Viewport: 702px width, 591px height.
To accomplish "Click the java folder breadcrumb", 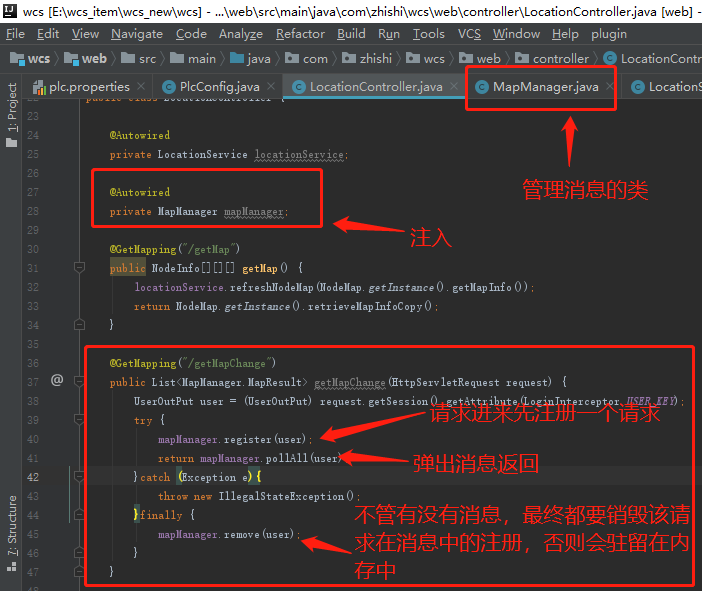I will (x=250, y=59).
